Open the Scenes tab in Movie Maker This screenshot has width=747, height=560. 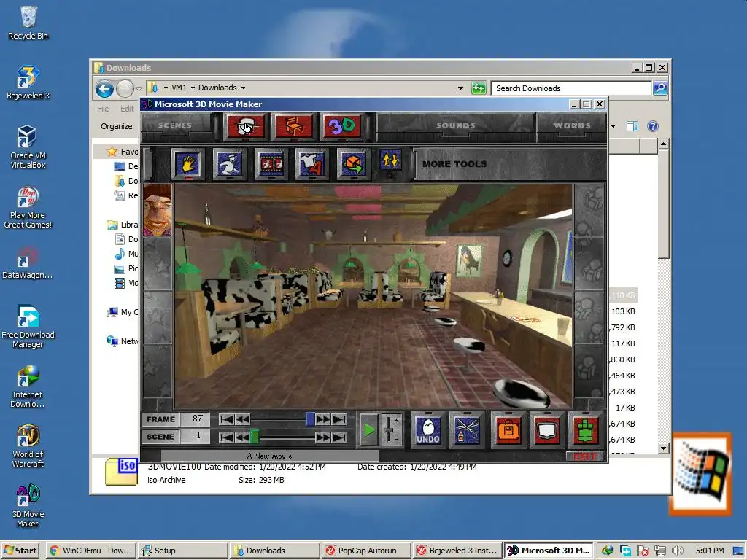click(175, 125)
